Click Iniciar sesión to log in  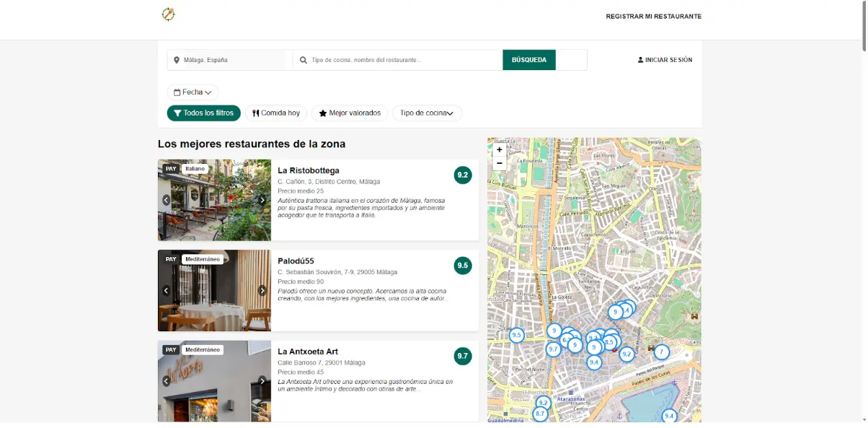(x=665, y=60)
